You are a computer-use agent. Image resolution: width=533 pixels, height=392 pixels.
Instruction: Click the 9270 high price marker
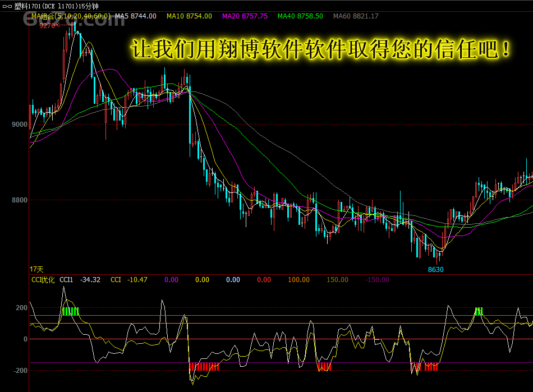point(47,25)
